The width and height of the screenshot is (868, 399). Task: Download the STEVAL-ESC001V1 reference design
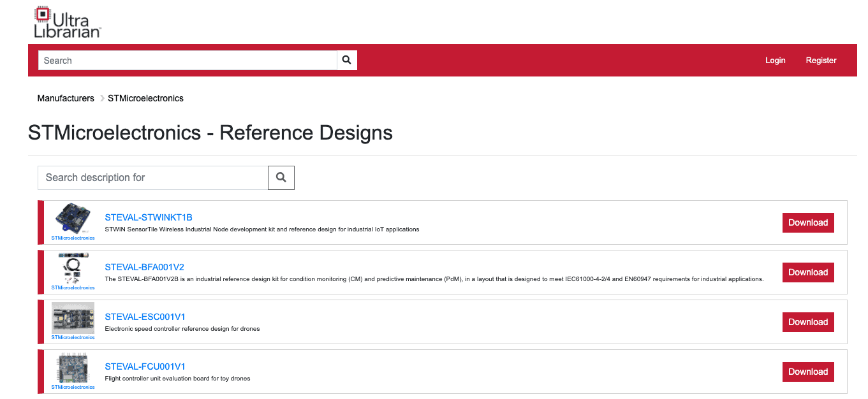click(x=808, y=322)
